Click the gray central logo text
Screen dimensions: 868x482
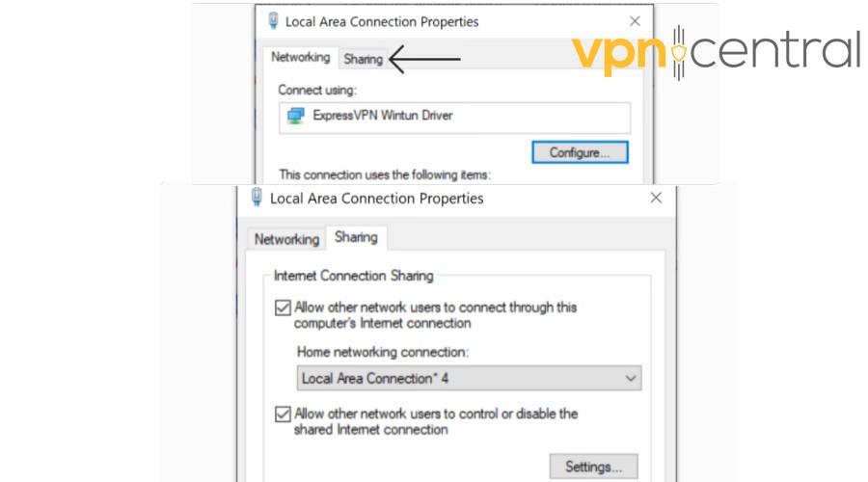(775, 51)
